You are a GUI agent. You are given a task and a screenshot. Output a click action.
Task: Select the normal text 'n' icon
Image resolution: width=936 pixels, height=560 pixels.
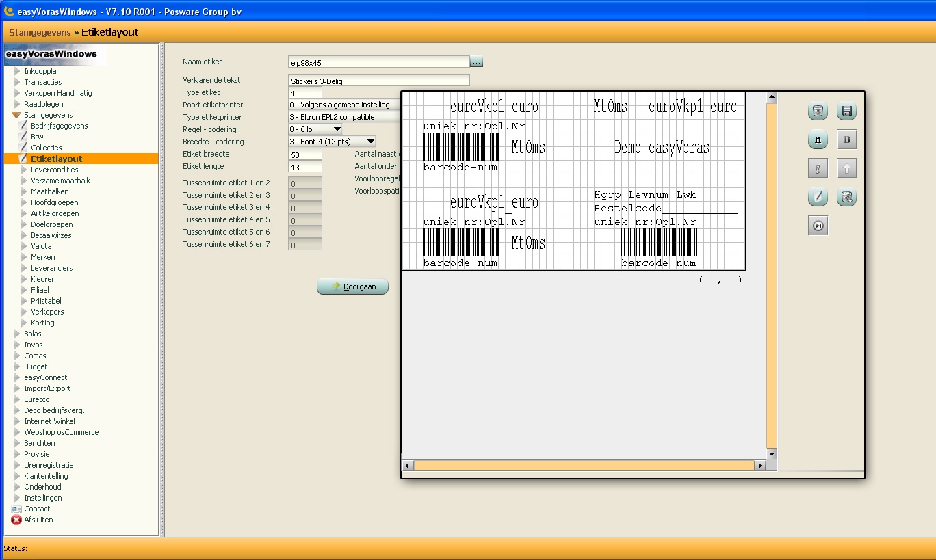click(818, 140)
